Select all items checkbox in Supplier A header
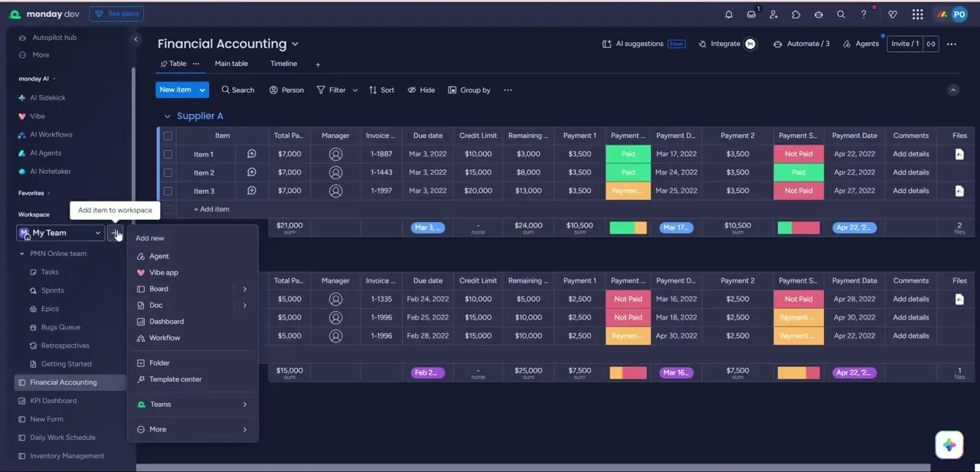Viewport: 980px width, 472px height. point(168,136)
